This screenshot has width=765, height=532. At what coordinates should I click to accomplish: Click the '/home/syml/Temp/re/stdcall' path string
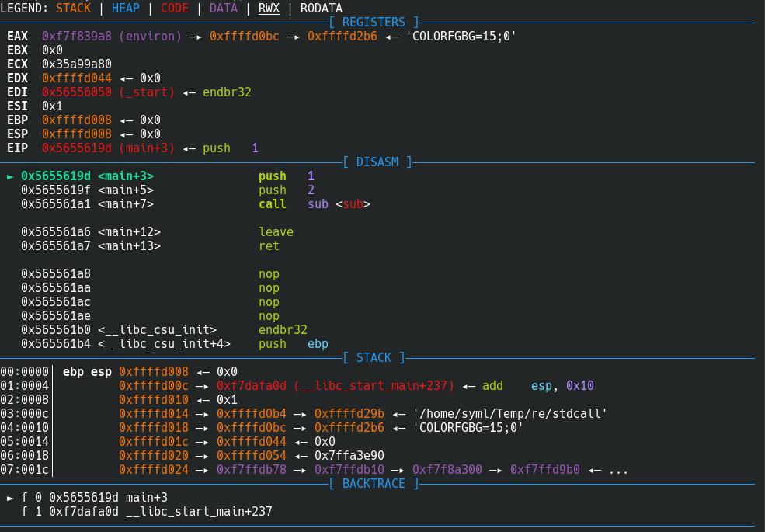pos(509,414)
